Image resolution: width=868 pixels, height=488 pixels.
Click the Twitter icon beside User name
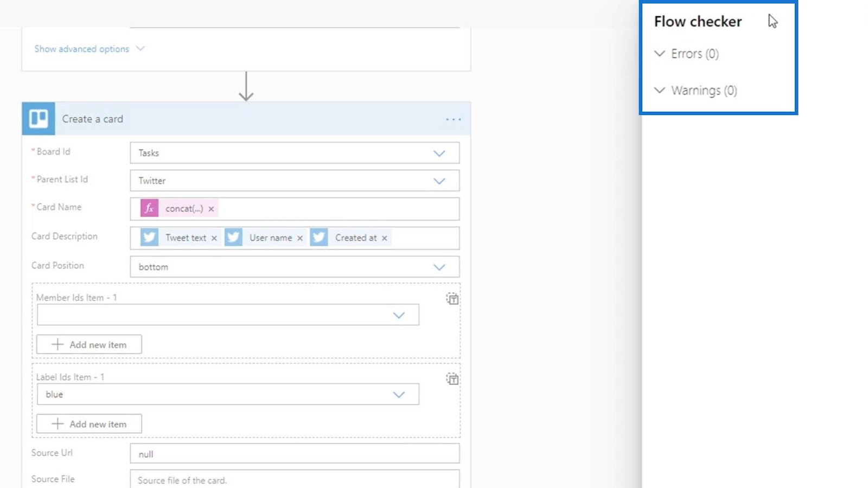(233, 237)
